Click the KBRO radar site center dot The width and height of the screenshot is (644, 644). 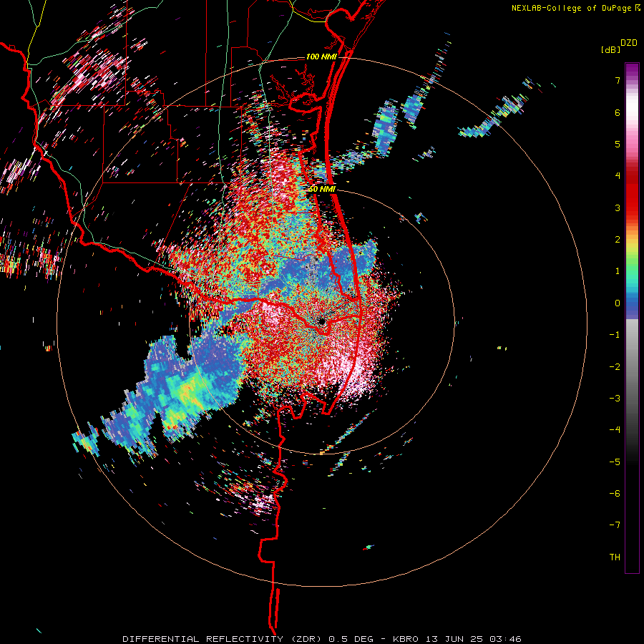click(322, 321)
